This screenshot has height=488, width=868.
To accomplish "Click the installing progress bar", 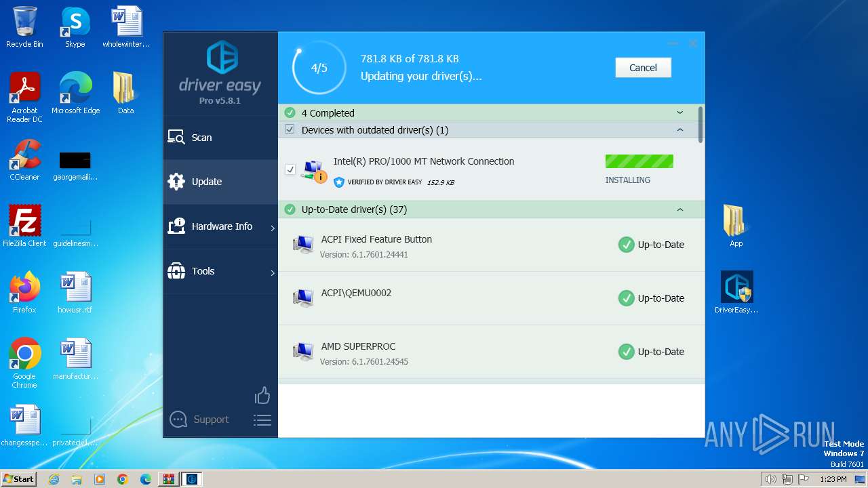I will (x=639, y=161).
